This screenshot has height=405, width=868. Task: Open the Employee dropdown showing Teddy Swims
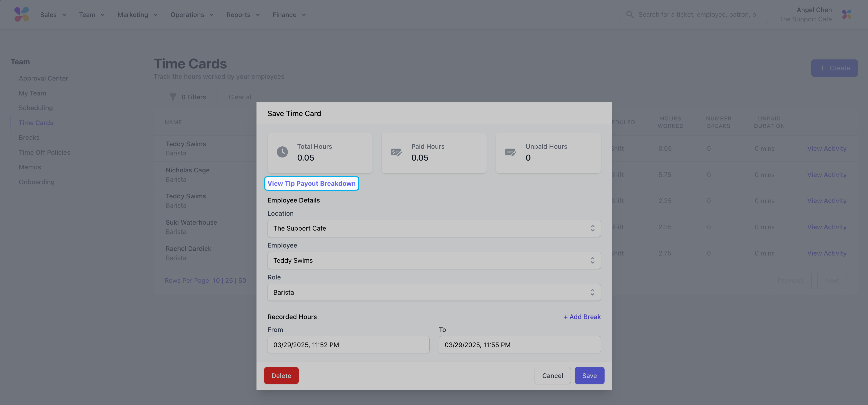(x=434, y=260)
